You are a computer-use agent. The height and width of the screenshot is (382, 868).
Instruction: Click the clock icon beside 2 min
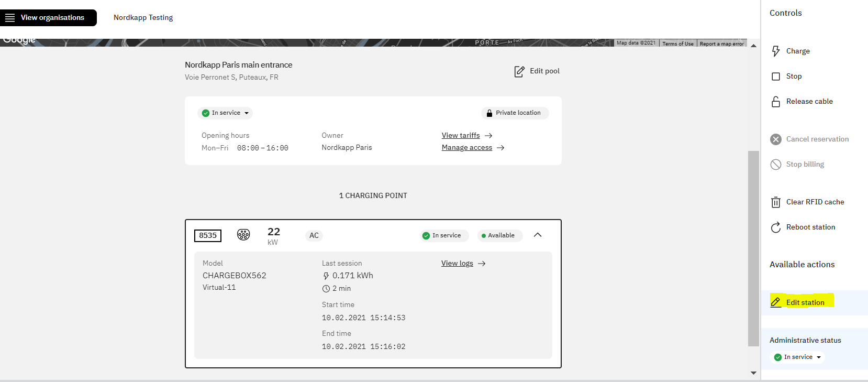coord(326,289)
